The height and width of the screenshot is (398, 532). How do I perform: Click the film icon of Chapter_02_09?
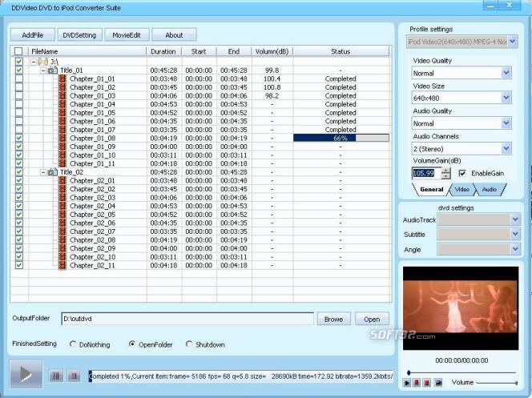click(62, 248)
